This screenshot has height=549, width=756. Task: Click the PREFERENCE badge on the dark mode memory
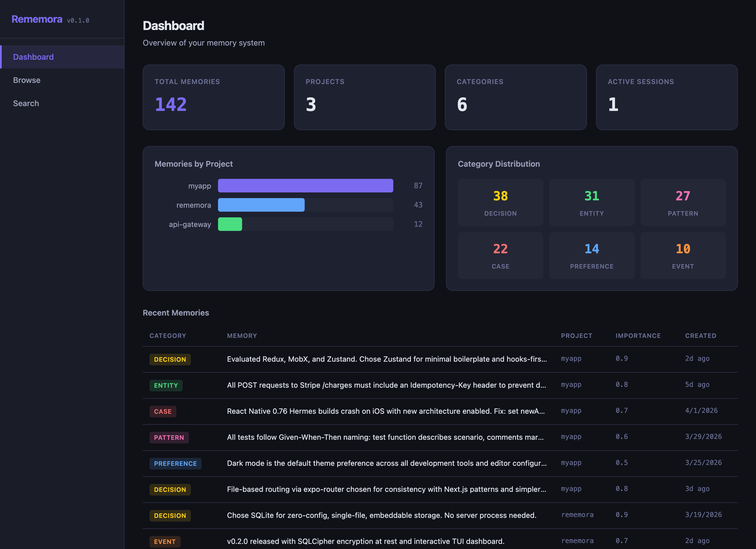coord(175,463)
